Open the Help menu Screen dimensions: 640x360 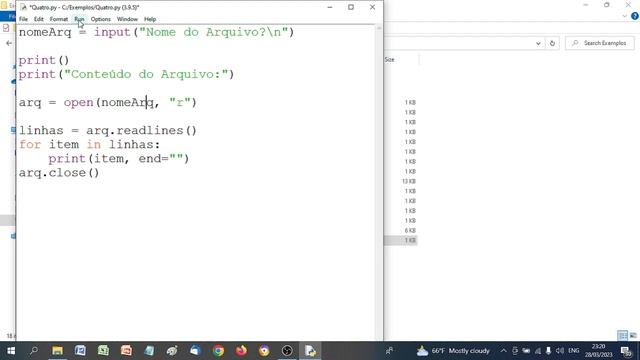coord(150,19)
